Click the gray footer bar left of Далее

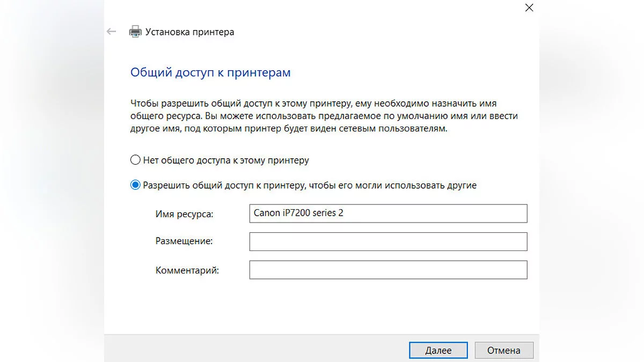[x=252, y=350]
